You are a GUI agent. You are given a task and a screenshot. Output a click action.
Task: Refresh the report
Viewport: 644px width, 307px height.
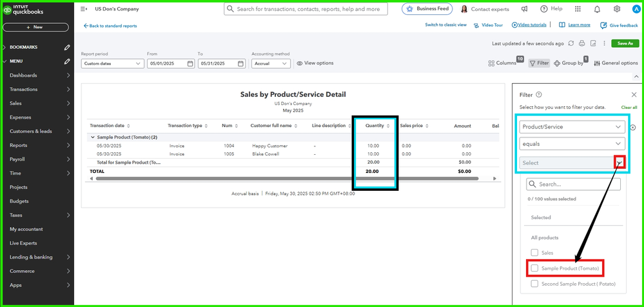pyautogui.click(x=571, y=43)
